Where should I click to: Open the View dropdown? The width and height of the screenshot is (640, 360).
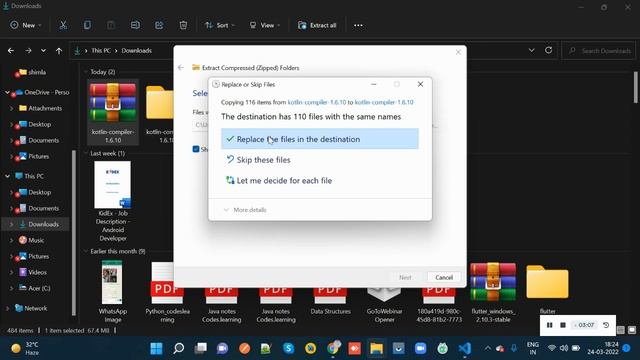pyautogui.click(x=264, y=25)
